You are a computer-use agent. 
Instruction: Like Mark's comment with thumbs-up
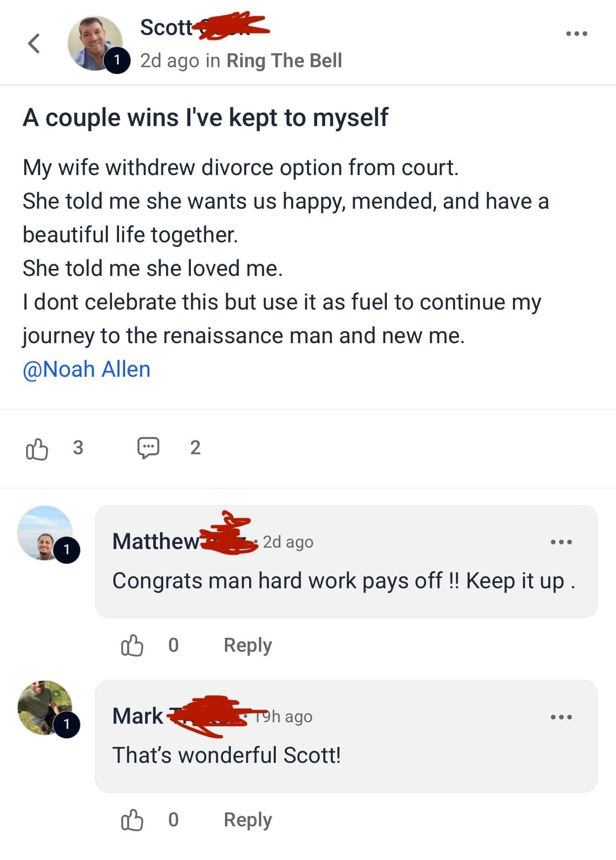point(132,820)
